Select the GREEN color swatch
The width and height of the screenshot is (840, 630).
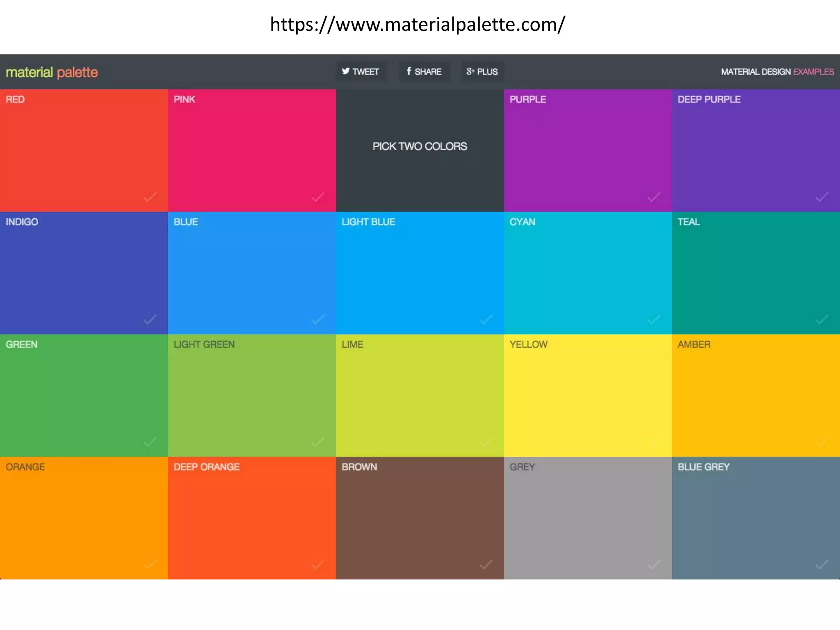[x=84, y=396]
